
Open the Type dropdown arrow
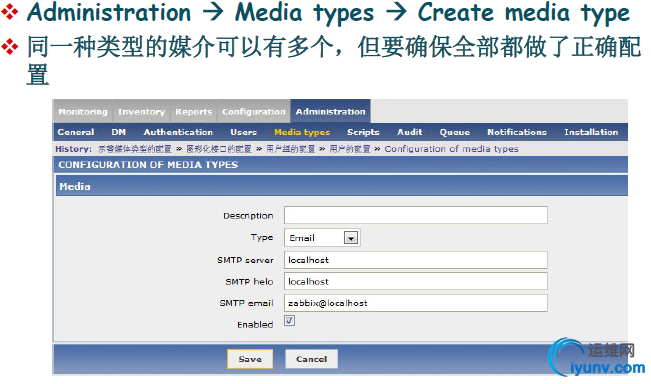[351, 238]
